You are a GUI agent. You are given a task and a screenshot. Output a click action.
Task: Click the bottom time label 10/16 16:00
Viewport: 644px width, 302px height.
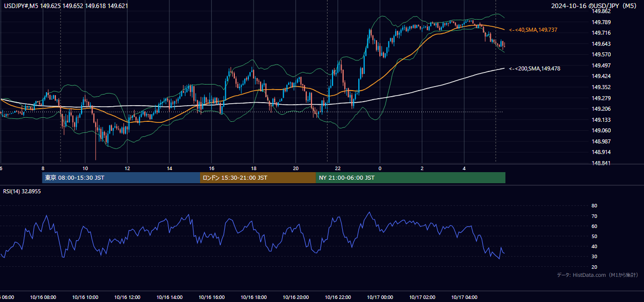tap(212, 297)
